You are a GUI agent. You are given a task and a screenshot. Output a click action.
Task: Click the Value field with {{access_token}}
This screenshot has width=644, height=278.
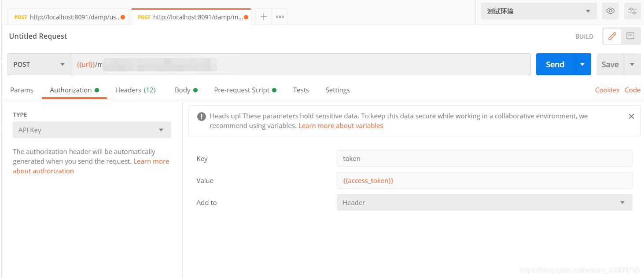coord(485,180)
